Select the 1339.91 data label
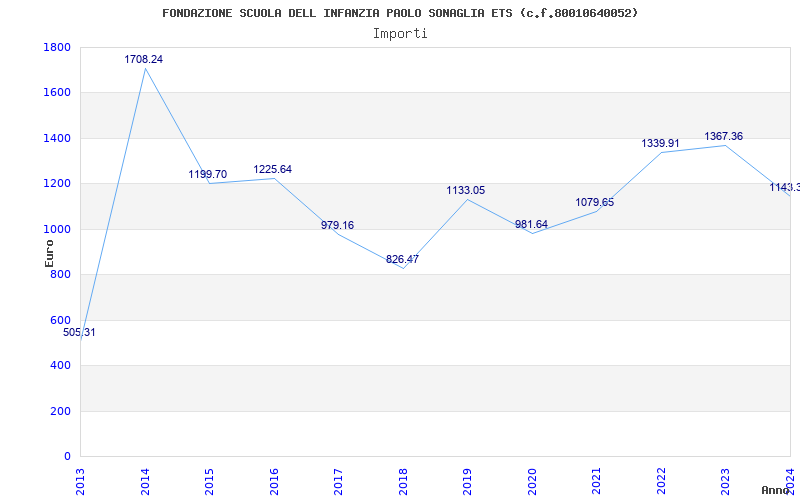This screenshot has height=500, width=800. pyautogui.click(x=660, y=143)
